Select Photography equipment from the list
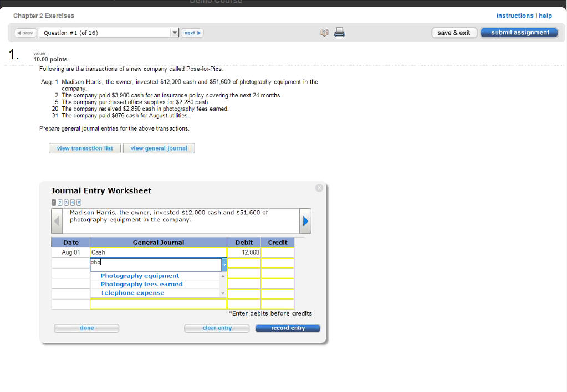Image resolution: width=567 pixels, height=392 pixels. click(x=140, y=276)
